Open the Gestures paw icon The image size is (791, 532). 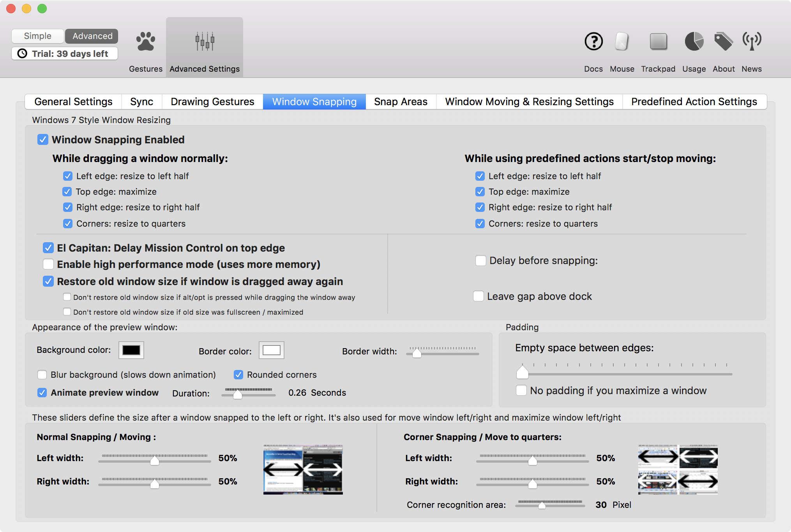[x=145, y=42]
